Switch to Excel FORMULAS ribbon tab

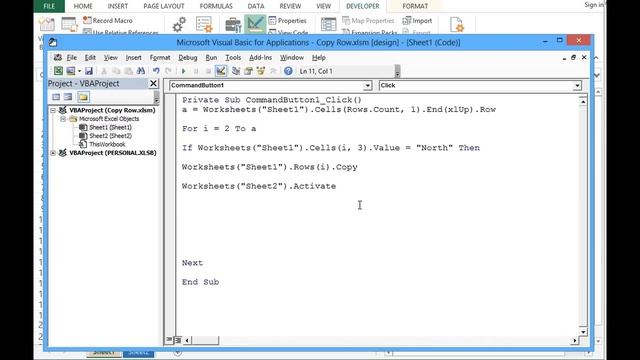(216, 6)
